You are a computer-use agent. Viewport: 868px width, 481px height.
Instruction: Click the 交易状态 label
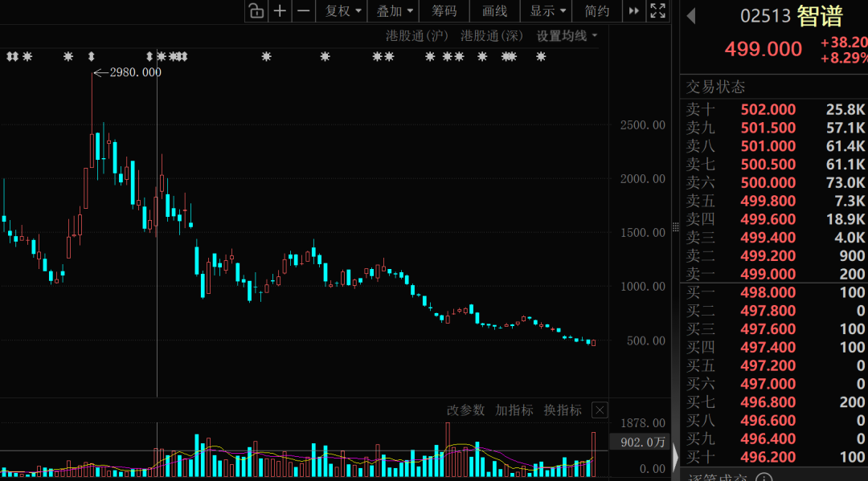(715, 87)
